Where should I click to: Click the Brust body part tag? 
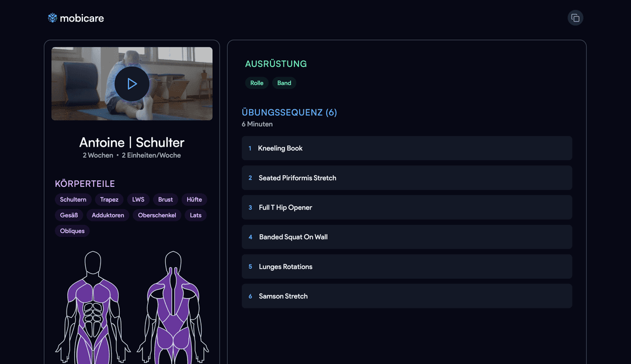(165, 200)
